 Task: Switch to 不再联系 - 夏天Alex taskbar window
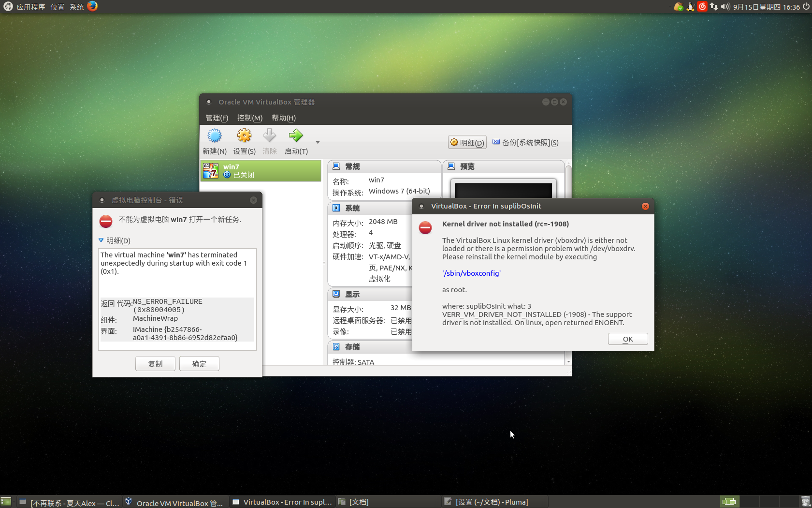tap(69, 502)
